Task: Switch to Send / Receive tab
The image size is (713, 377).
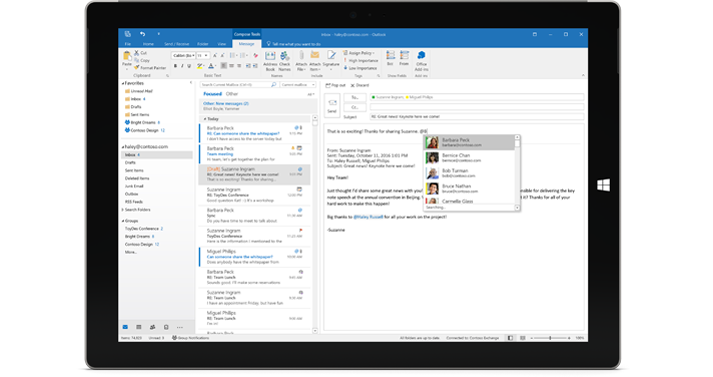Action: click(x=176, y=44)
